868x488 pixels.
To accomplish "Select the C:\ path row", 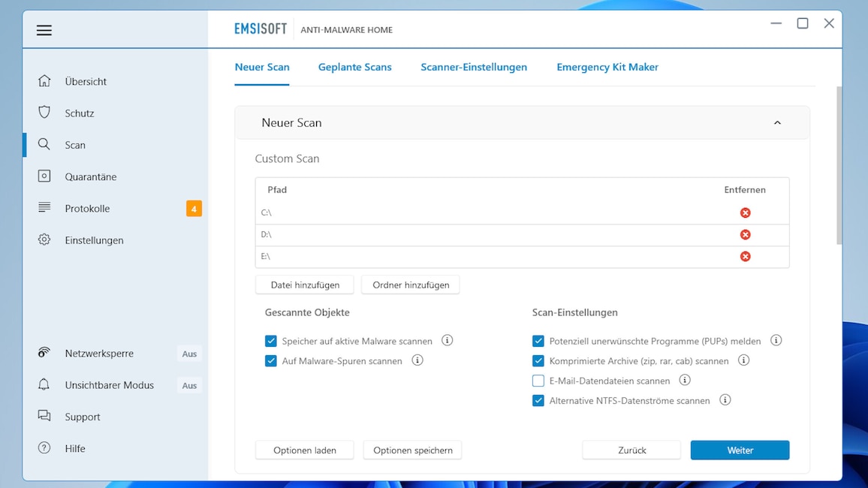I will coord(522,212).
